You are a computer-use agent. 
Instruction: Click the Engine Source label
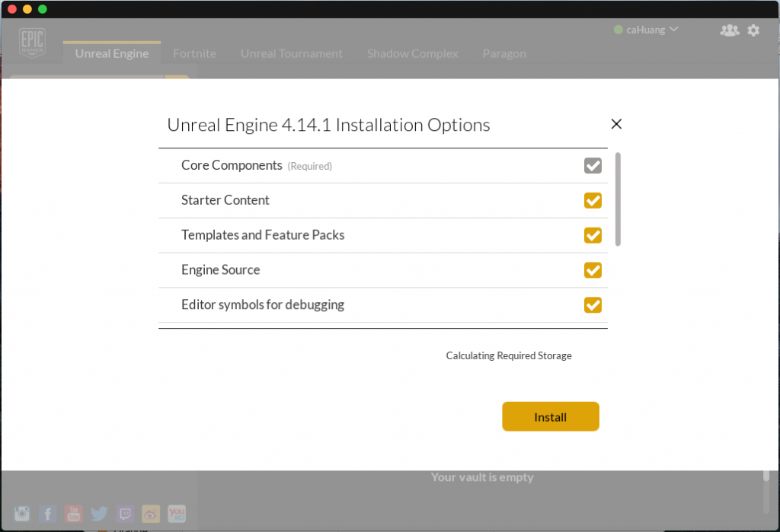point(220,269)
